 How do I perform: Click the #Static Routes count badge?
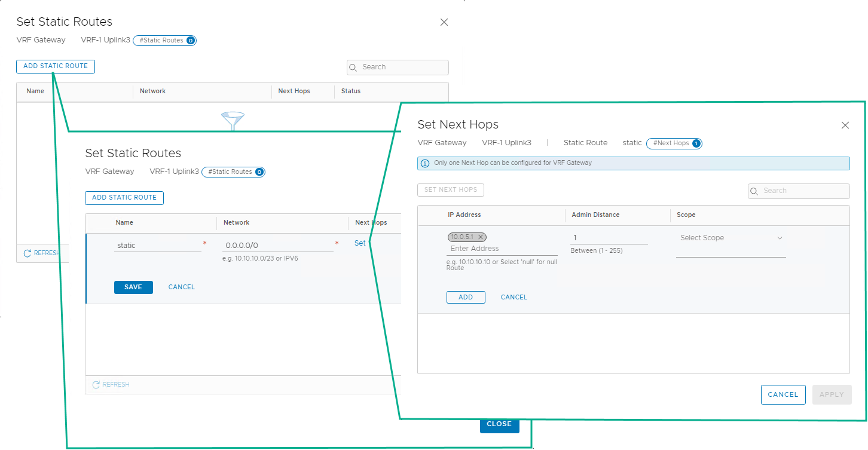[233, 172]
